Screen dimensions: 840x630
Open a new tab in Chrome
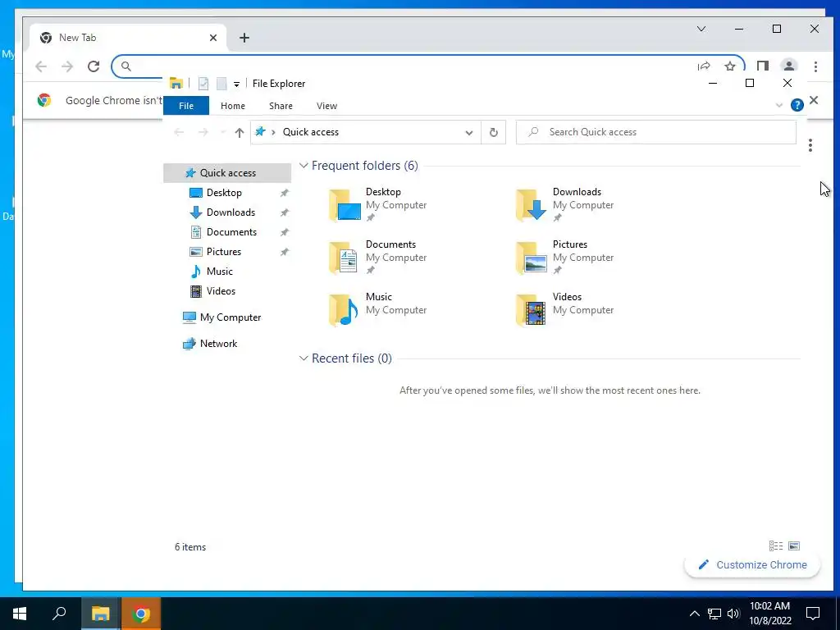click(x=244, y=38)
